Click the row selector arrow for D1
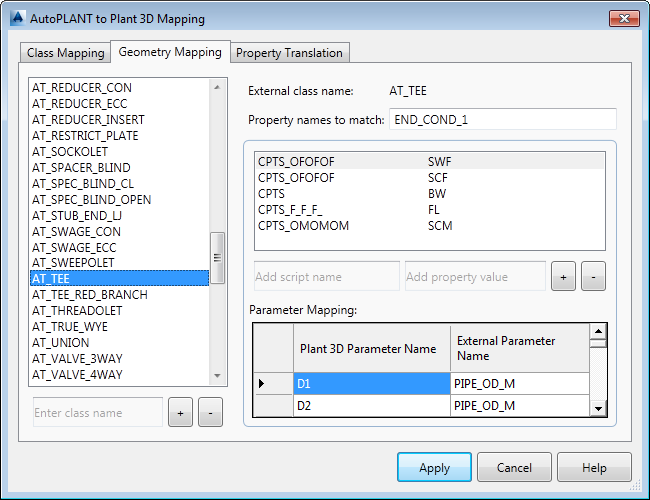The image size is (650, 500). coord(273,383)
